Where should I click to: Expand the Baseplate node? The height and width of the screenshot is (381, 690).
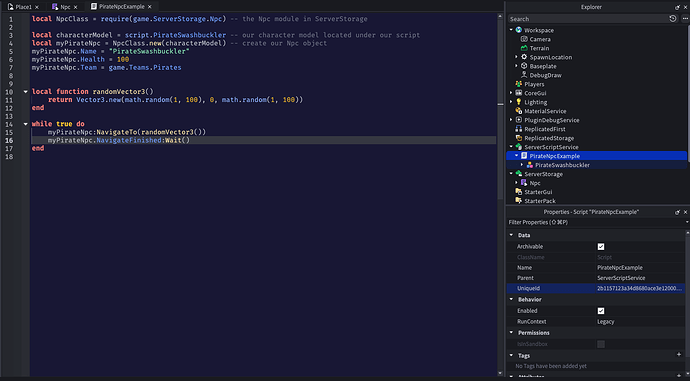click(x=517, y=66)
